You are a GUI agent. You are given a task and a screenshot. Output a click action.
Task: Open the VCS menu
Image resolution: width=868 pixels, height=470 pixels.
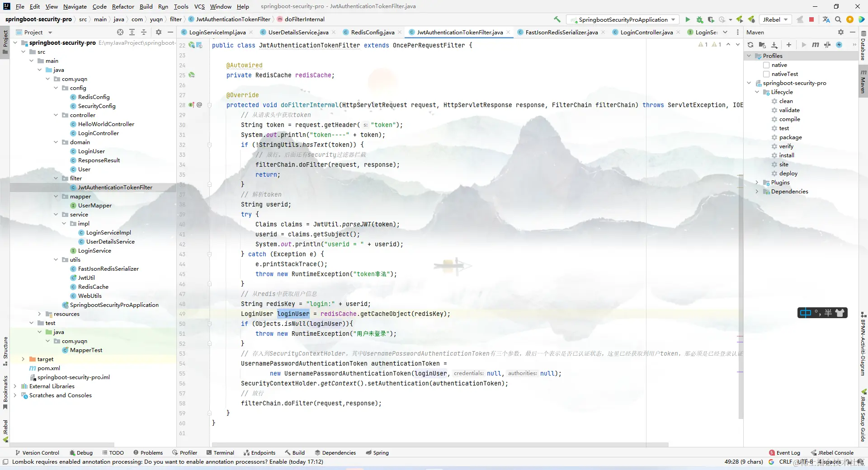tap(199, 6)
